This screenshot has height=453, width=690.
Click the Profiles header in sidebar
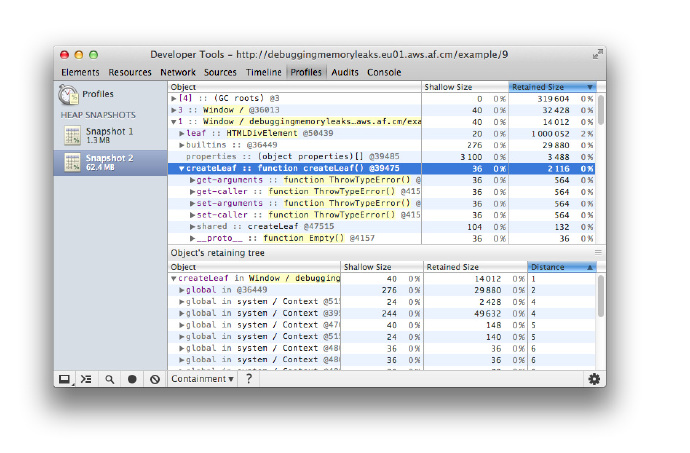[97, 94]
